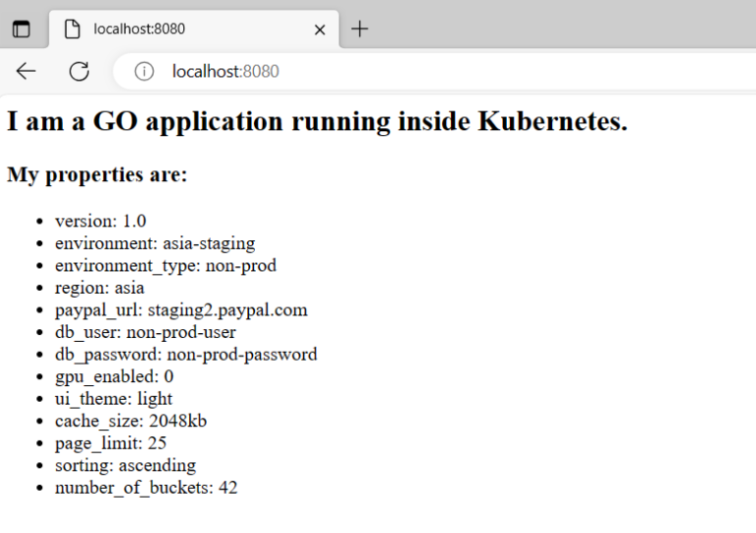Refresh the localhost page
Screen dimensions: 756x533
coord(79,71)
